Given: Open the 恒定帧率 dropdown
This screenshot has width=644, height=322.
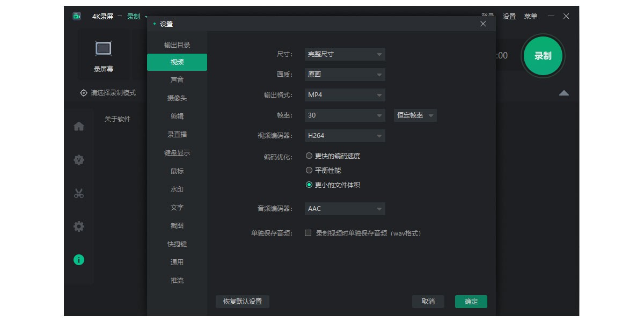Looking at the screenshot, I should (x=415, y=115).
